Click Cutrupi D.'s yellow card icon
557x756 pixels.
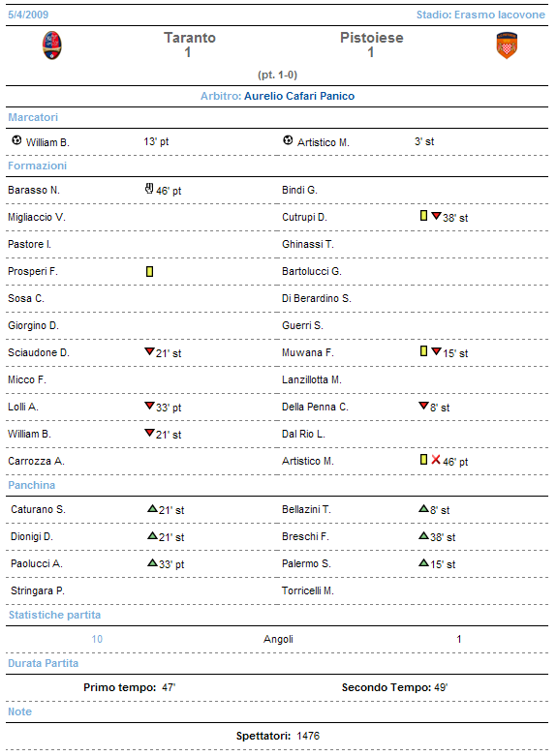coord(423,216)
